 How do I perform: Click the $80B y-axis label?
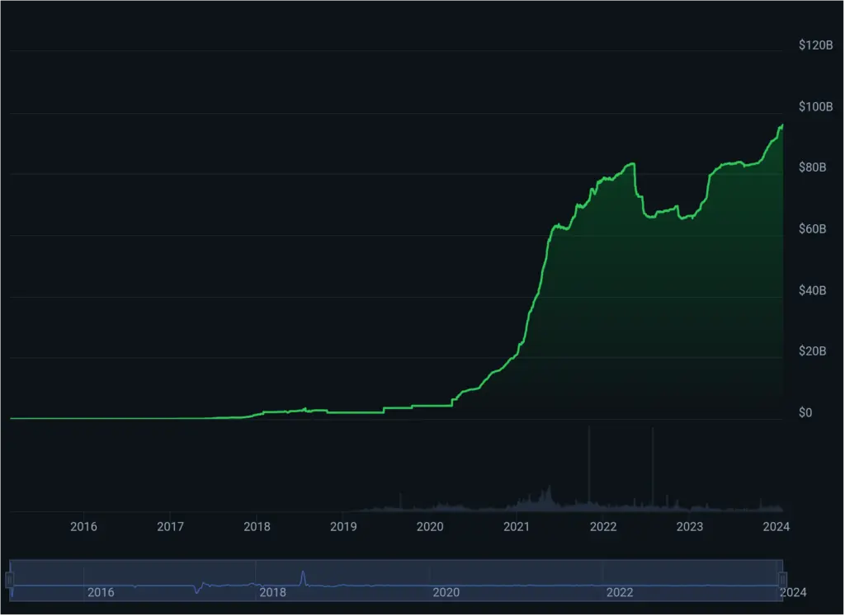[x=814, y=167]
